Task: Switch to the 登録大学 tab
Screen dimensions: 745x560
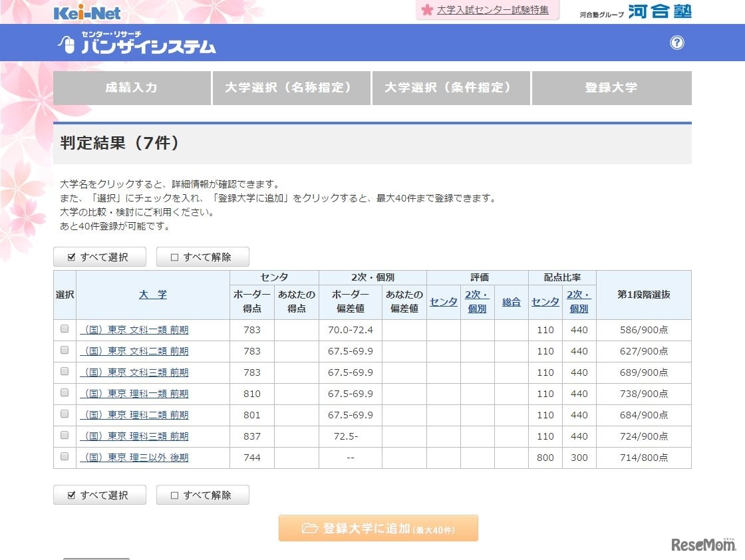Action: click(610, 87)
